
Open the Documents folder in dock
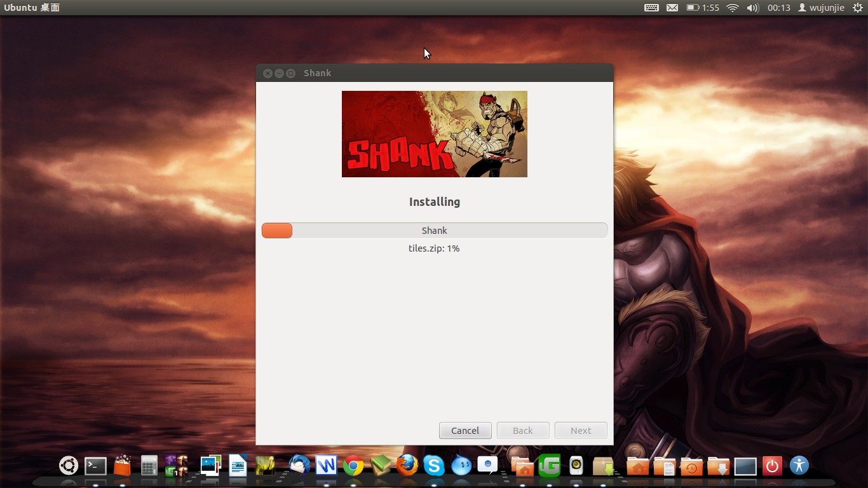(x=665, y=466)
